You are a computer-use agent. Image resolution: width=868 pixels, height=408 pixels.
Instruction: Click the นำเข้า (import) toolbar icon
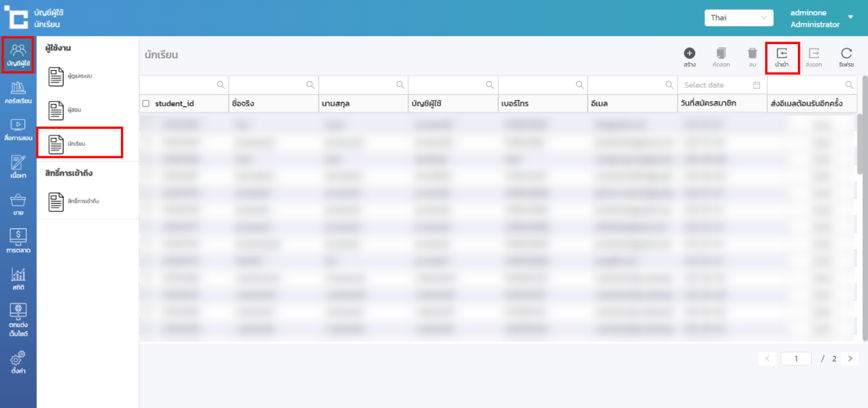click(782, 54)
